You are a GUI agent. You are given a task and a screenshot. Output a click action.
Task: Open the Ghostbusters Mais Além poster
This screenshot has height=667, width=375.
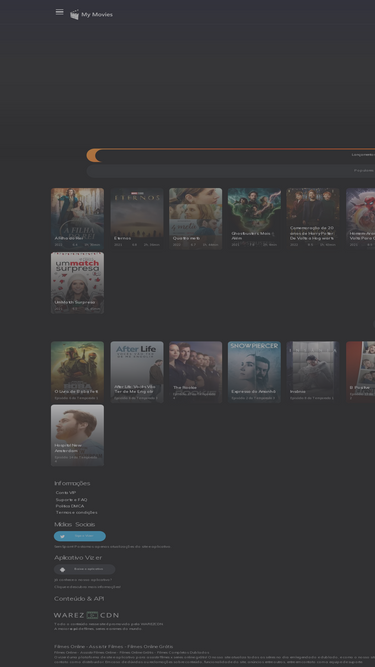tap(254, 219)
